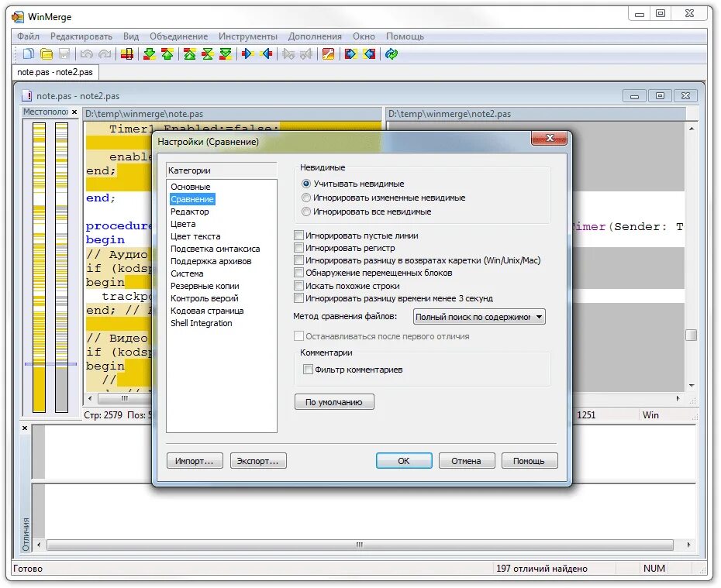Copy difference to right (blue right arrow)
Viewport: 721px width, 588px height.
(x=248, y=54)
